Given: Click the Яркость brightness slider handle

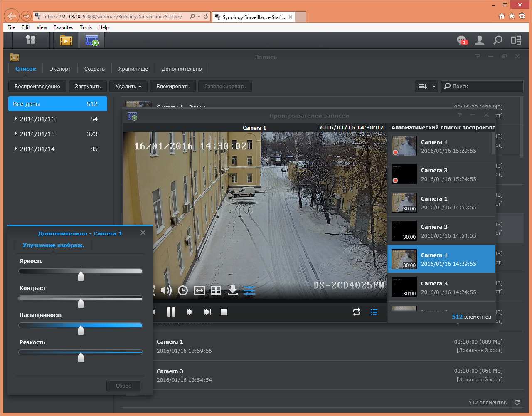Looking at the screenshot, I should (81, 276).
